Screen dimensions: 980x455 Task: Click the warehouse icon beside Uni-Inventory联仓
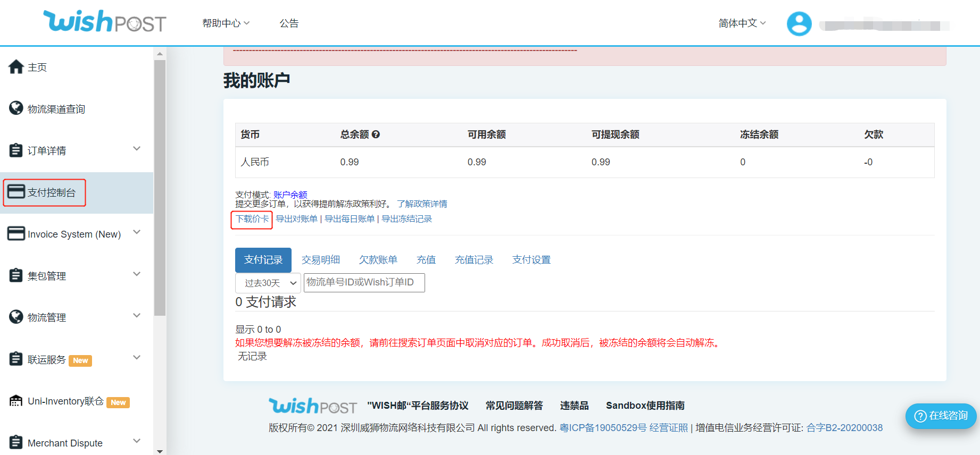pyautogui.click(x=16, y=401)
